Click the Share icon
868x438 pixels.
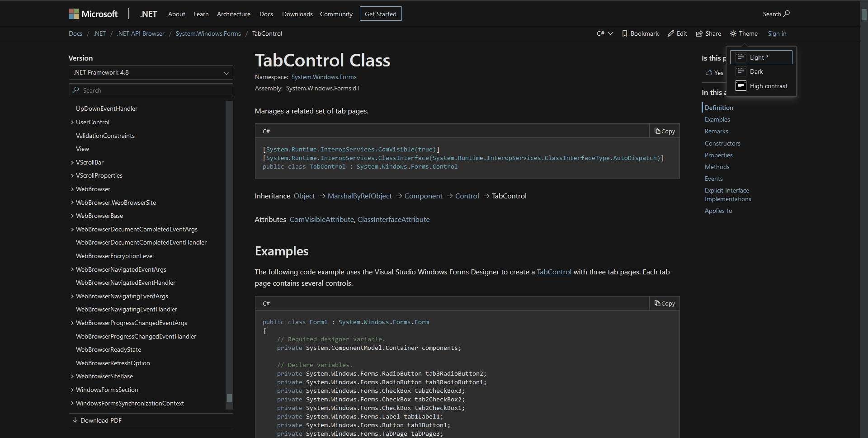tap(699, 33)
